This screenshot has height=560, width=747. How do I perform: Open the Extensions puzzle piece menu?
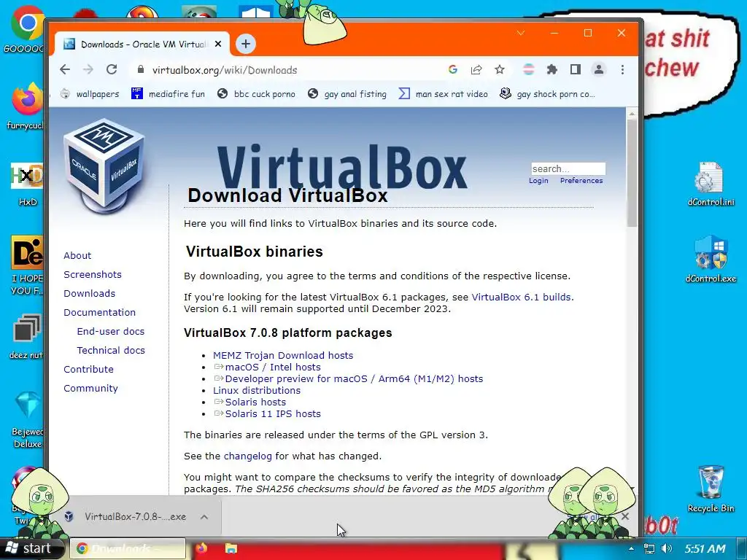(x=551, y=69)
